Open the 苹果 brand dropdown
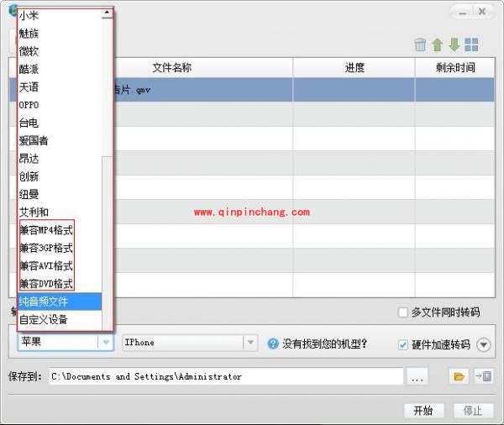Viewport: 504px width, 425px height. pos(66,342)
